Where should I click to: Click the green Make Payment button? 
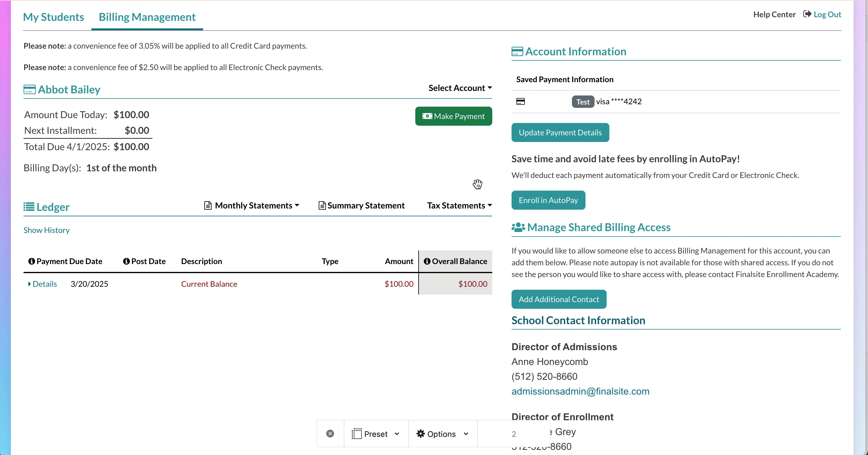(x=454, y=116)
